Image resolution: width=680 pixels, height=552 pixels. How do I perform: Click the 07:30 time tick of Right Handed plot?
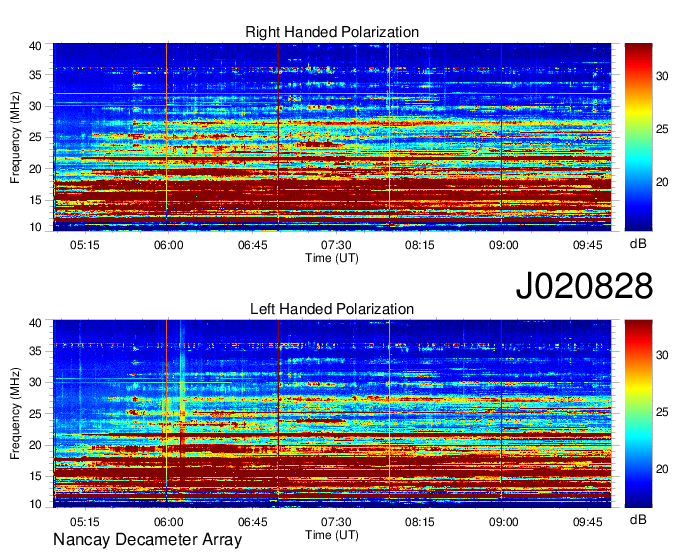(x=336, y=245)
